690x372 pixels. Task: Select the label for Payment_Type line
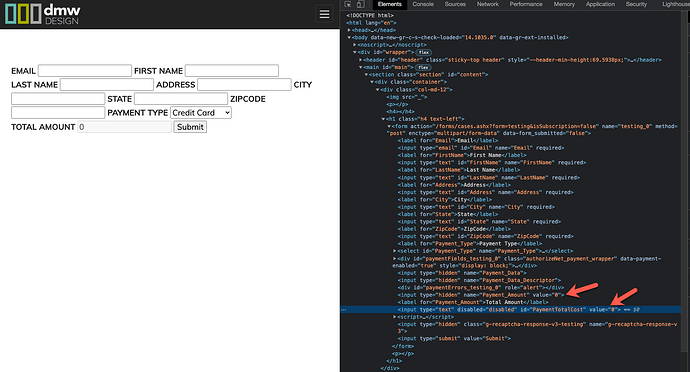click(470, 243)
